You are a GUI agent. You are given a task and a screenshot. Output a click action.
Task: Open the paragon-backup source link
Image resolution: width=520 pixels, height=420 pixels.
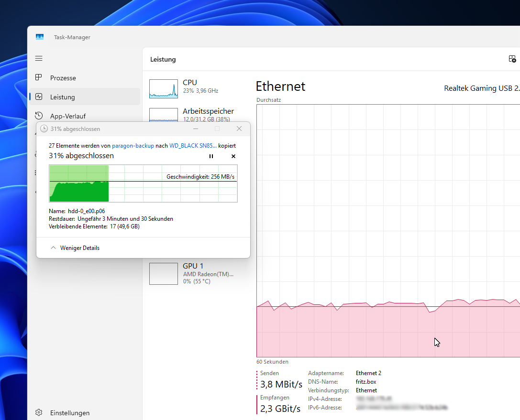133,146
